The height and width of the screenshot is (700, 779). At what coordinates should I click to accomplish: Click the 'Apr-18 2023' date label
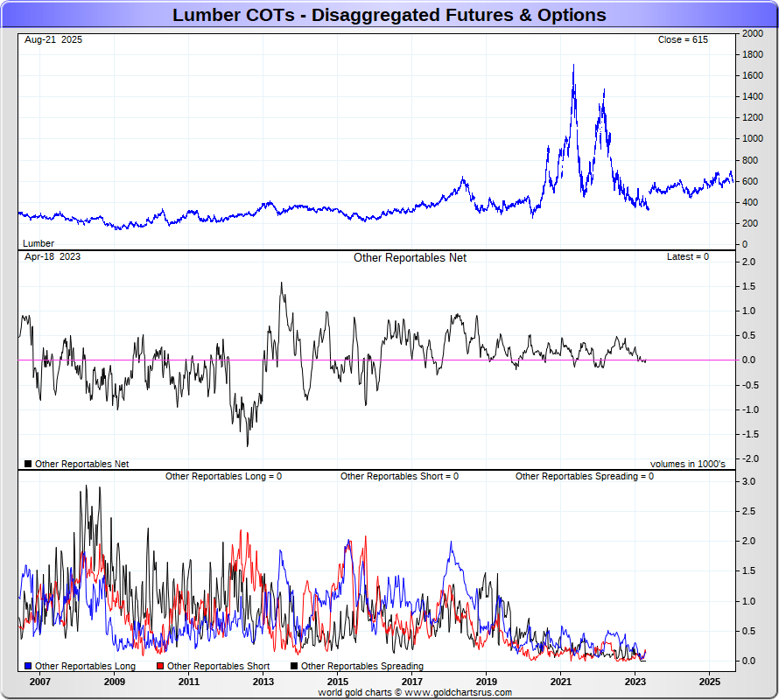53,257
